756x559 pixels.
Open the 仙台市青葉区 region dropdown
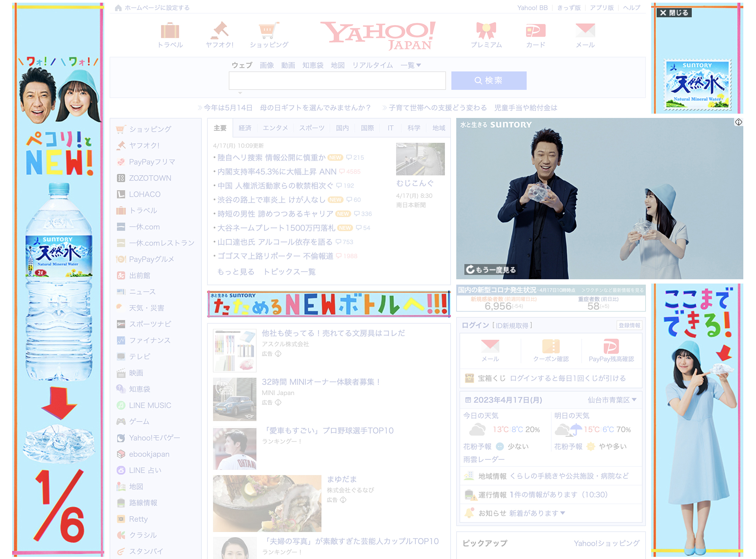coord(612,400)
